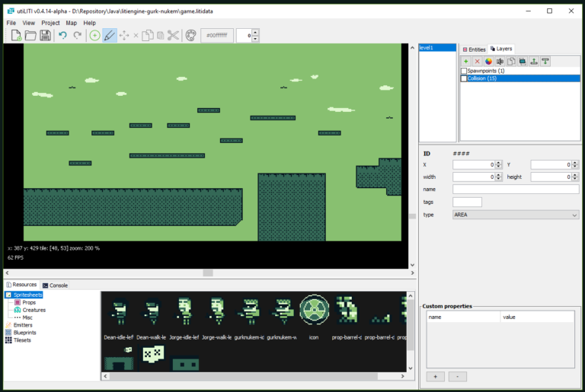This screenshot has width=585, height=392.
Task: Undo the last action
Action: [62, 36]
